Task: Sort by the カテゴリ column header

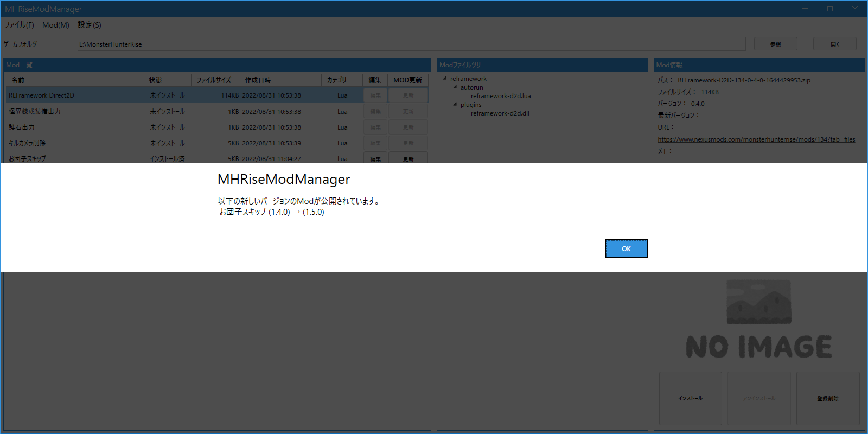Action: pyautogui.click(x=342, y=80)
